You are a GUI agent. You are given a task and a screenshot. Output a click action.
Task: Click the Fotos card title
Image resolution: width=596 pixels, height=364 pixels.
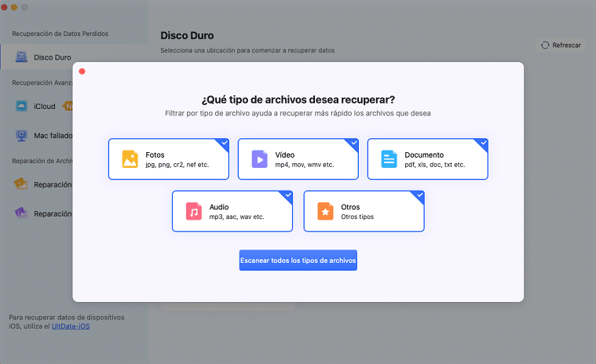point(155,155)
